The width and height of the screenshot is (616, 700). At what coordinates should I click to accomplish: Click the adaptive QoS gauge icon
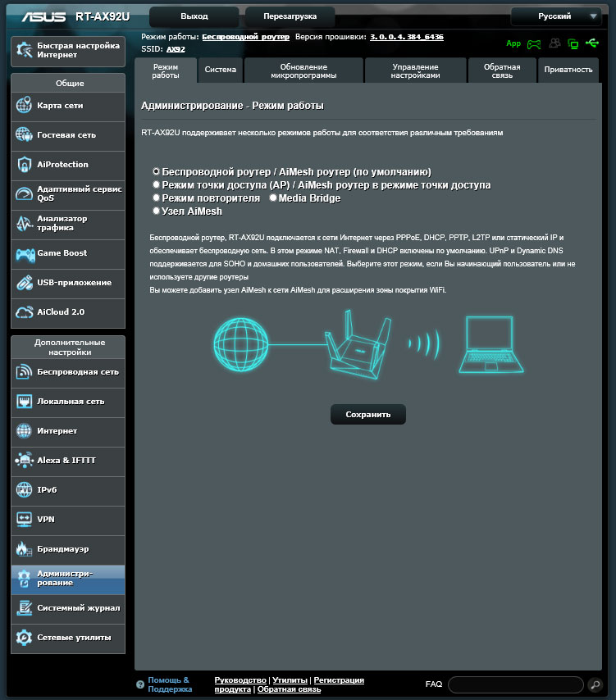pos(24,193)
